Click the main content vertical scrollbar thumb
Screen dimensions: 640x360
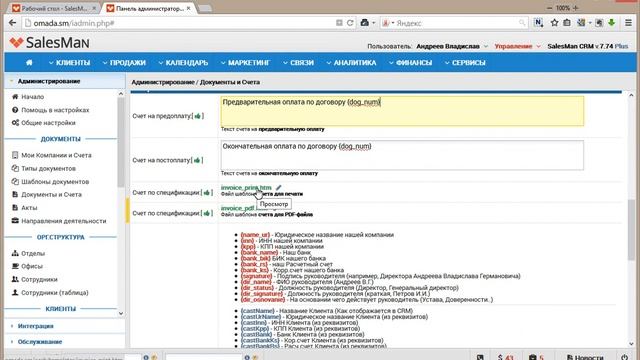(x=631, y=229)
